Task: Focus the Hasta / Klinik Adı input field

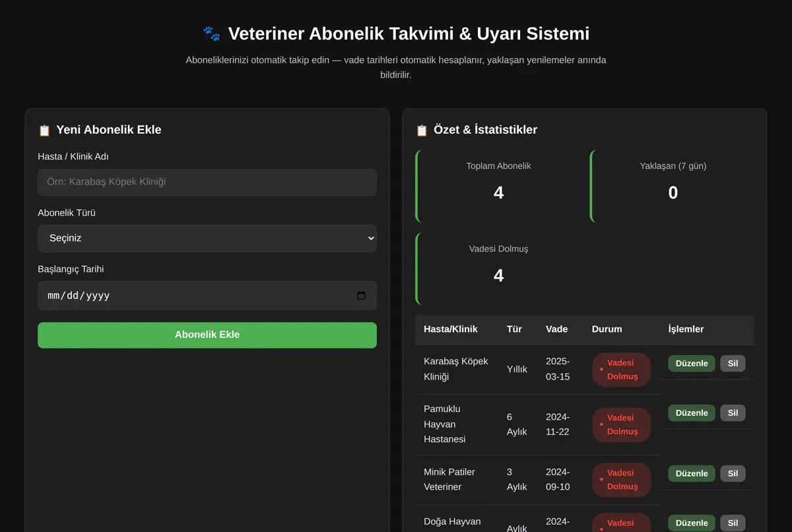Action: point(207,182)
